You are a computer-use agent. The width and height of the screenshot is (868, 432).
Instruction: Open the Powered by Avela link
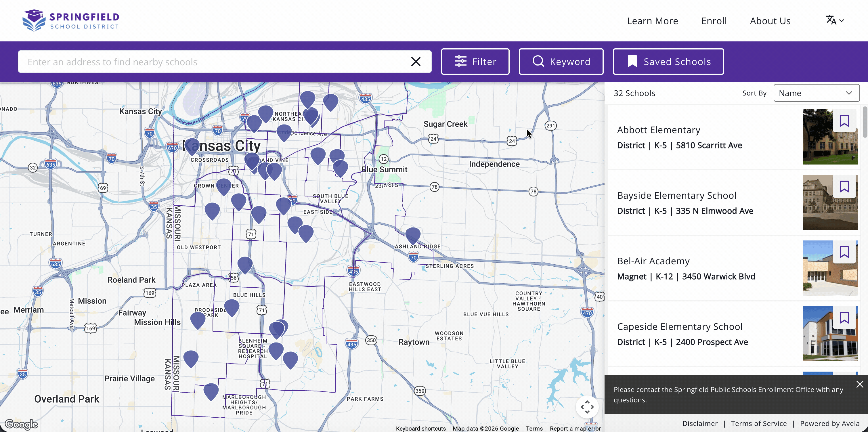click(829, 423)
